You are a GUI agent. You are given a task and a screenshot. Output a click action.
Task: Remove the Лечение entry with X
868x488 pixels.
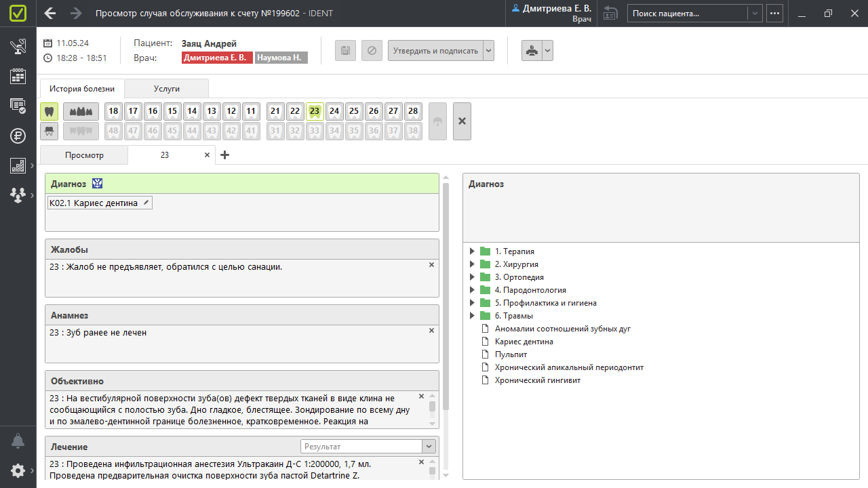pyautogui.click(x=421, y=462)
